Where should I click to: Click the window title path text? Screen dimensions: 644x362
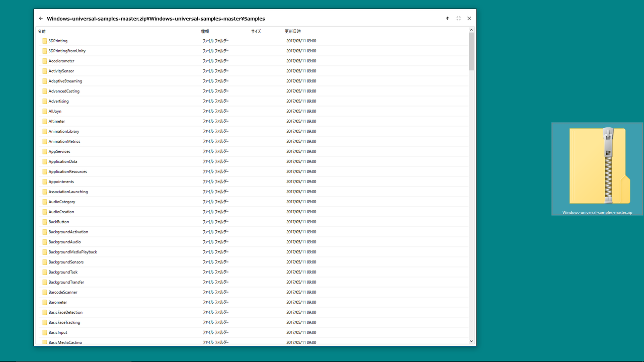[x=156, y=19]
